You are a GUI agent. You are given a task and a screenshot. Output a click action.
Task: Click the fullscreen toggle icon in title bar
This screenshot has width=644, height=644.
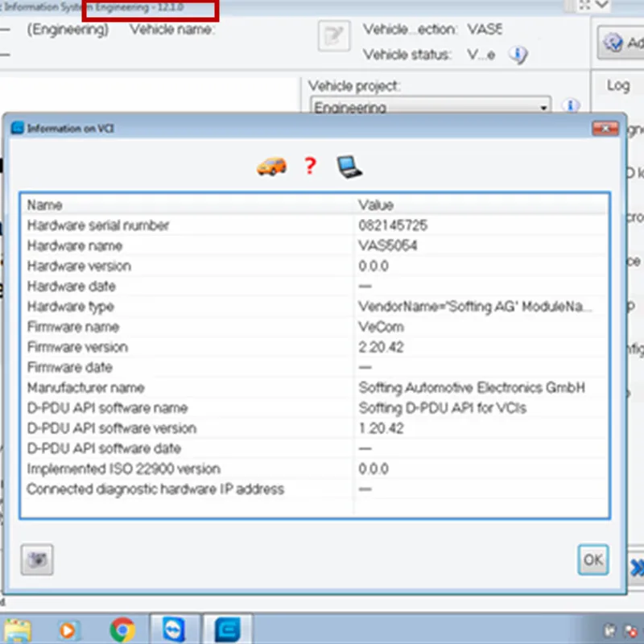(x=585, y=5)
